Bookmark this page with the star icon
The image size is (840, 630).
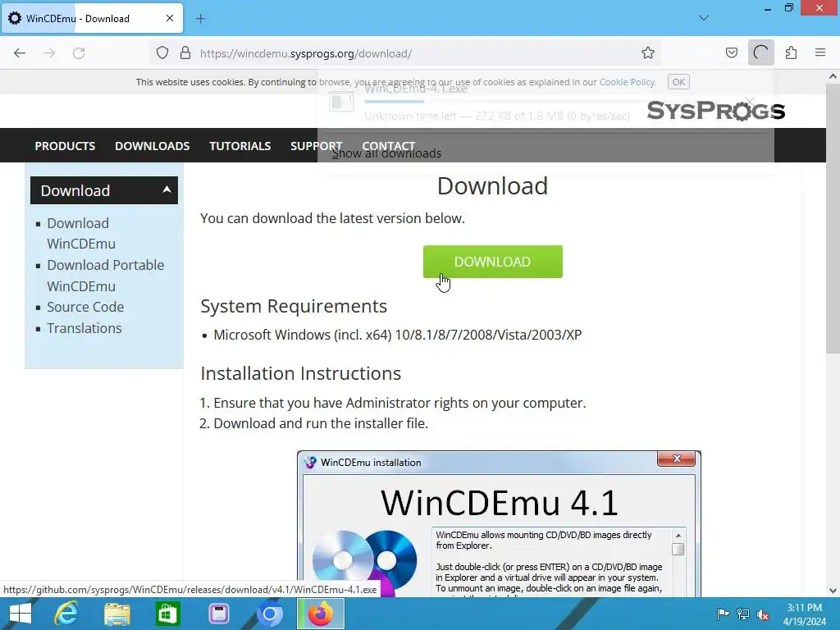pos(648,53)
